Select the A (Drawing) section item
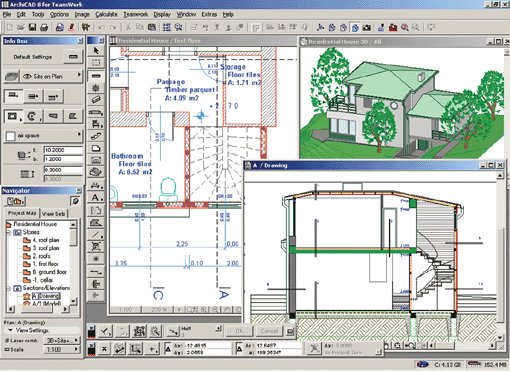The height and width of the screenshot is (371, 510). 46,296
